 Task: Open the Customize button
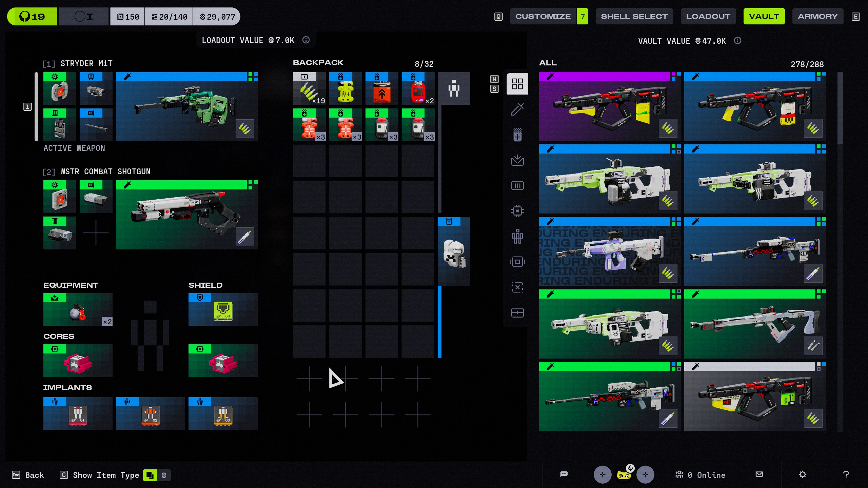click(x=543, y=16)
